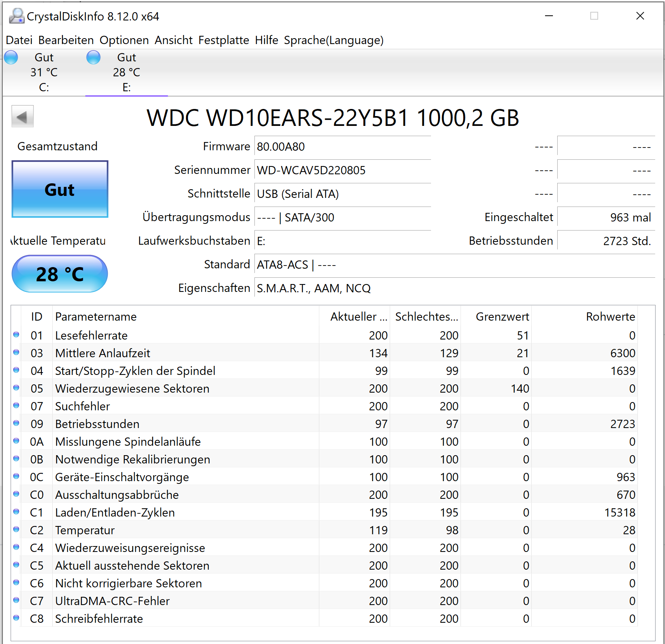Click status dot of Notwendige Rekalibrierungen row
The image size is (665, 644).
click(x=16, y=458)
